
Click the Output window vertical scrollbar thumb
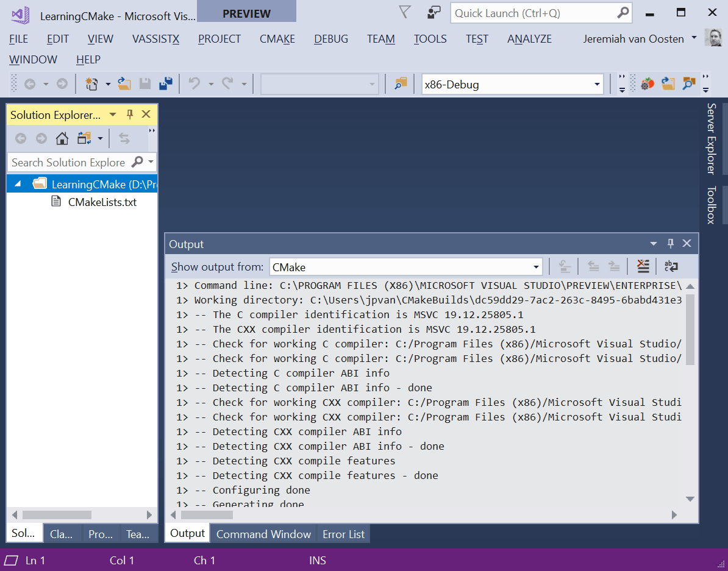[x=690, y=329]
